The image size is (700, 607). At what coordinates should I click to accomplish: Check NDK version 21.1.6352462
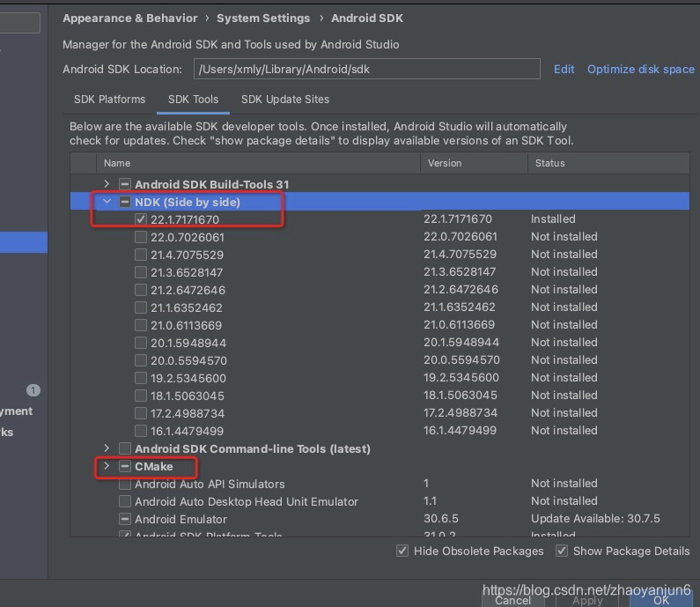click(x=141, y=307)
